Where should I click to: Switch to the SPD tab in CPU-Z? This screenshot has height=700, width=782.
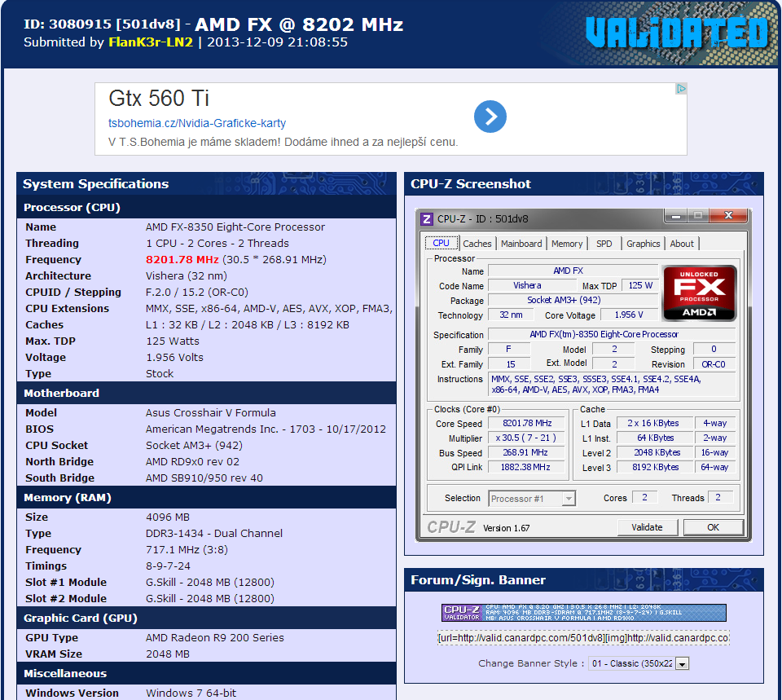click(604, 244)
